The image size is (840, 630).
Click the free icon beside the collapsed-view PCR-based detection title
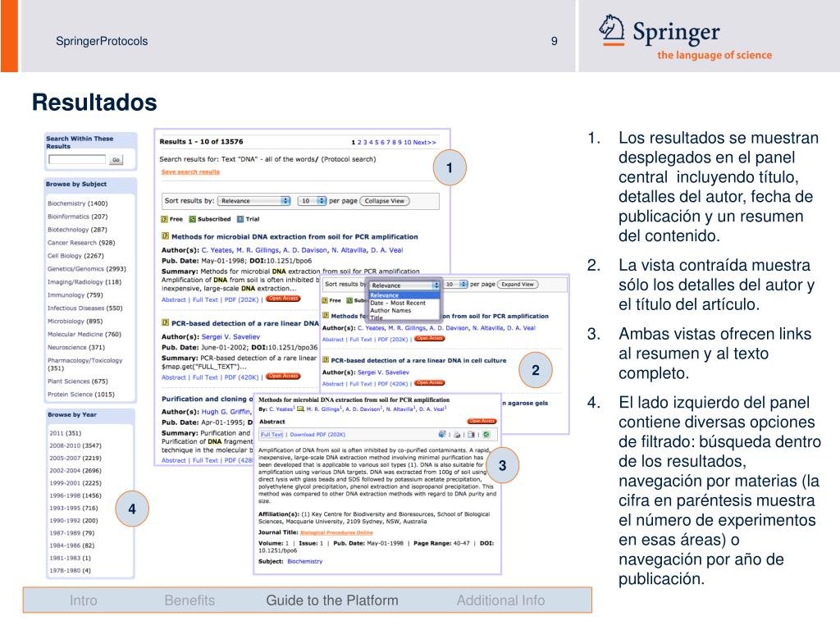pyautogui.click(x=325, y=360)
